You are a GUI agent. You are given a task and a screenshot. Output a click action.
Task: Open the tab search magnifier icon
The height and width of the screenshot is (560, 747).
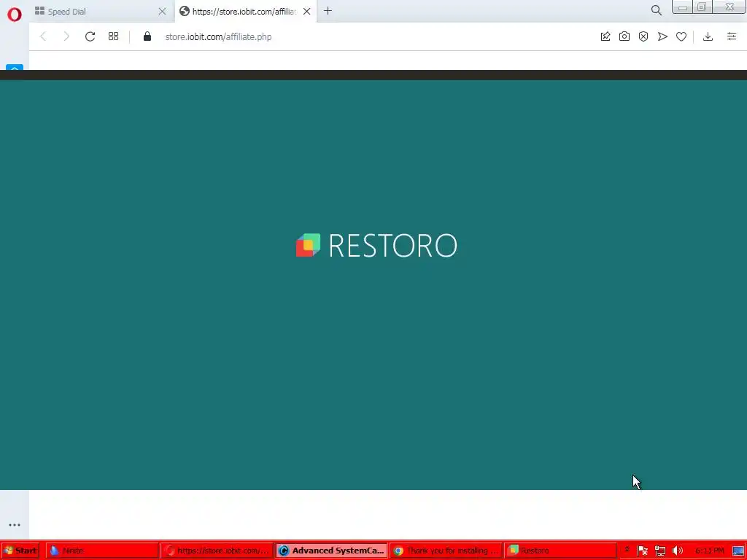[656, 10]
